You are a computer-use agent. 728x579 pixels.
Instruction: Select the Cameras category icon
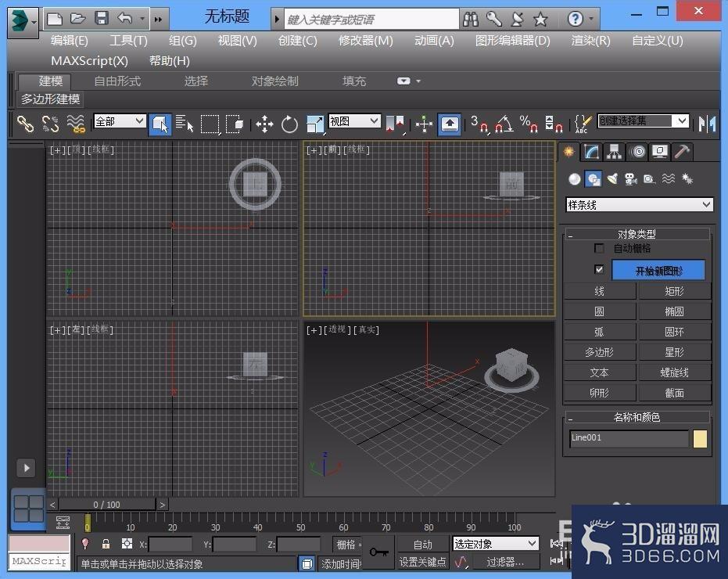click(630, 179)
